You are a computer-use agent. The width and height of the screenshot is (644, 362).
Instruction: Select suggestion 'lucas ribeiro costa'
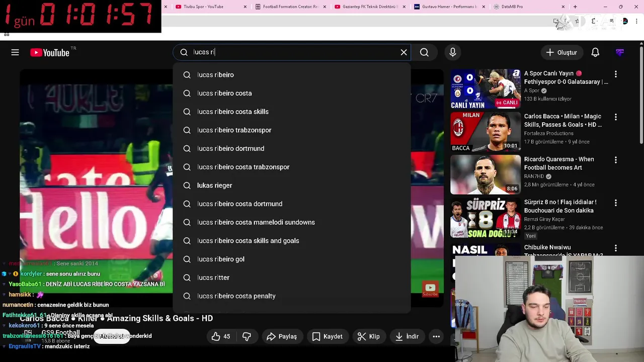pos(292,93)
